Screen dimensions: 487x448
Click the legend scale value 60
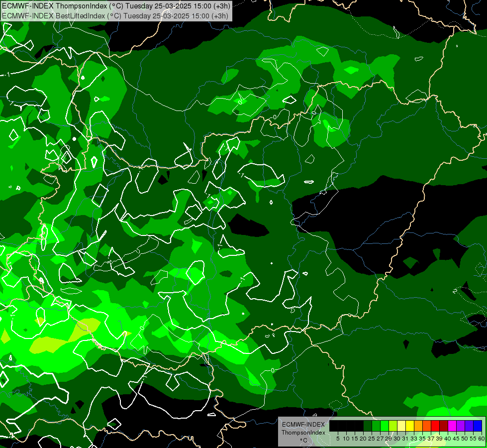482,439
